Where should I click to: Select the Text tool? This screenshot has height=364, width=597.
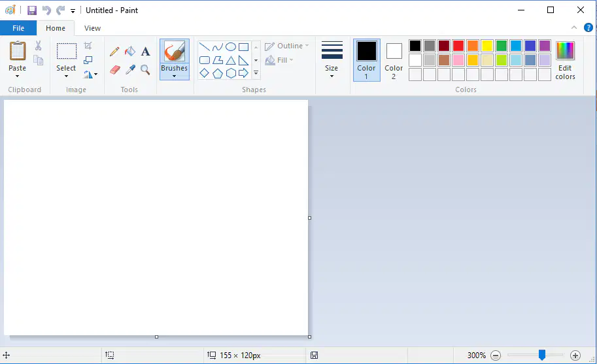(145, 52)
